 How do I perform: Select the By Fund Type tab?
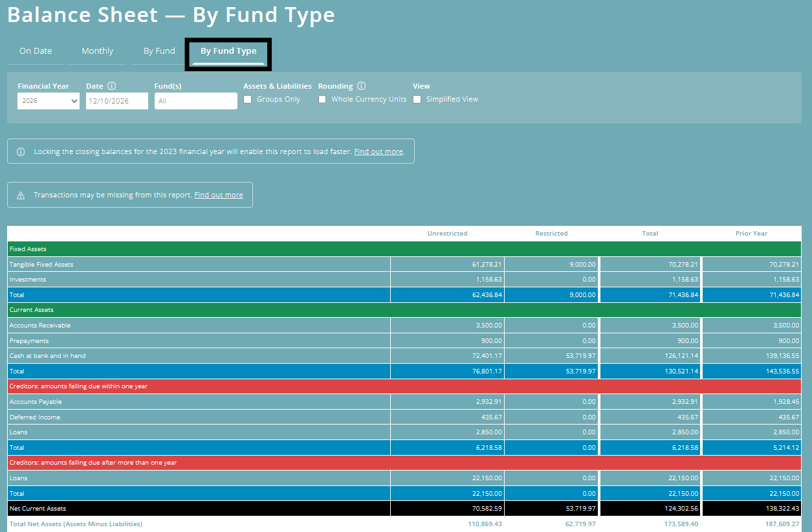(228, 51)
